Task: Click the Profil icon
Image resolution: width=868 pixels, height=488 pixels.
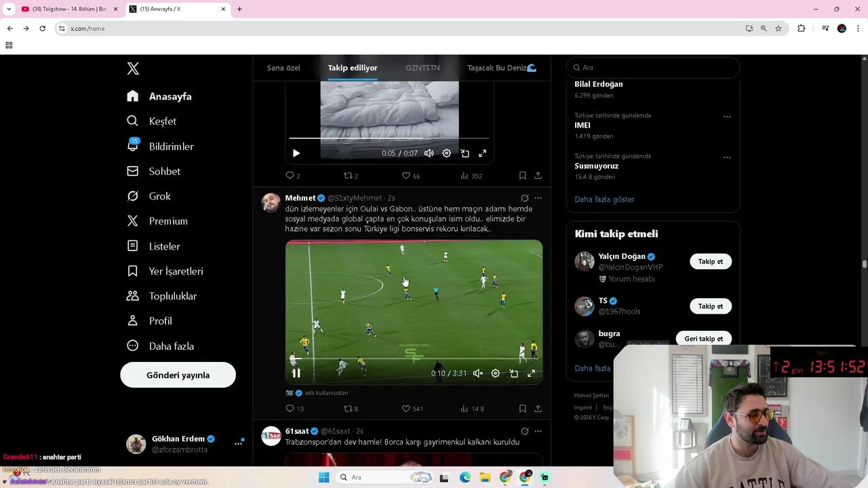Action: pos(133,321)
